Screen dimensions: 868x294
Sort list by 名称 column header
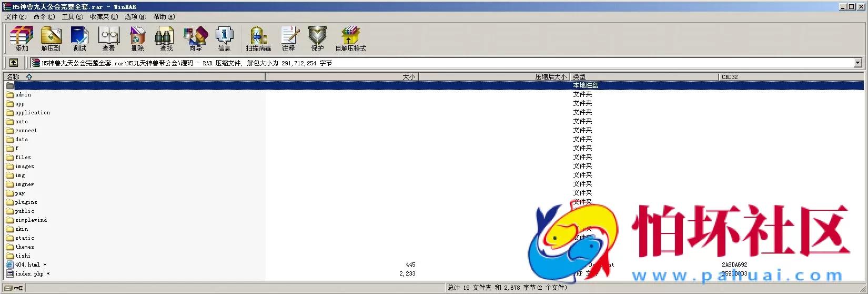tap(13, 77)
